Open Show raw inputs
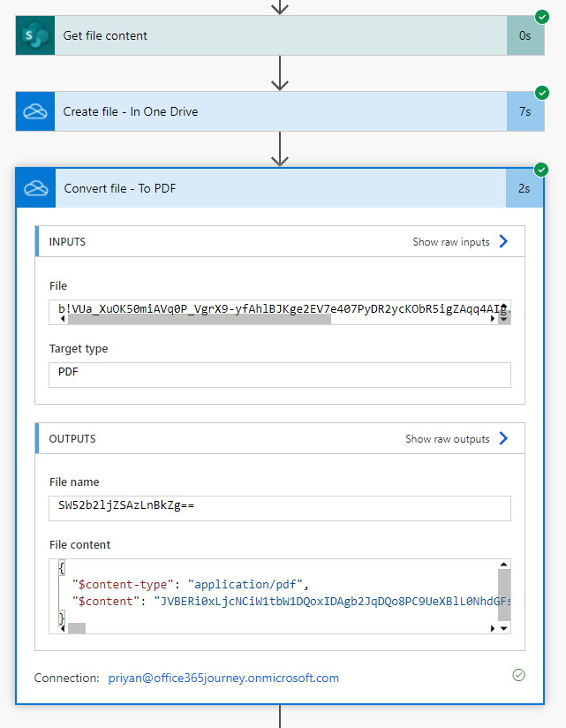 click(x=460, y=241)
